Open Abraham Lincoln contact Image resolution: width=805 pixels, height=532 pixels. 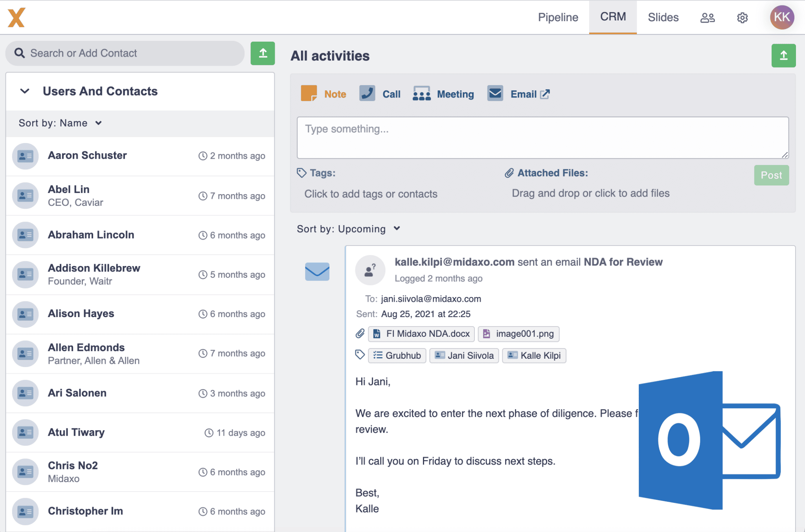pyautogui.click(x=140, y=235)
